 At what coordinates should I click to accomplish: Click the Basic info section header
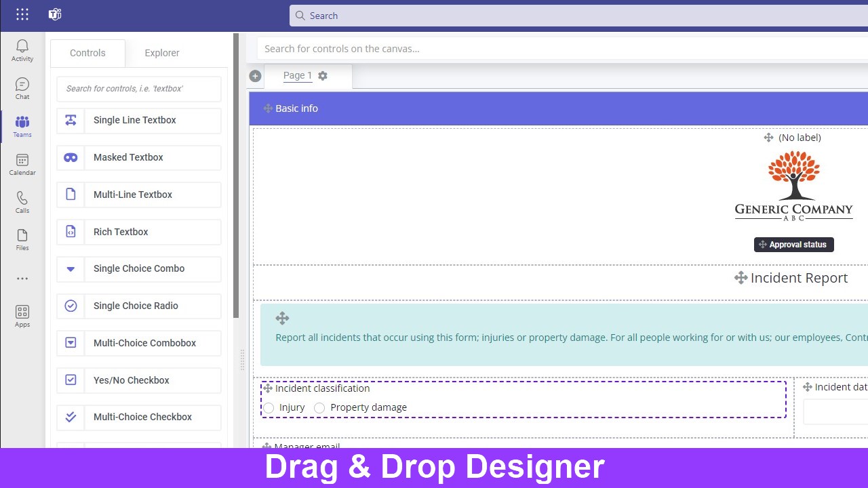point(558,108)
